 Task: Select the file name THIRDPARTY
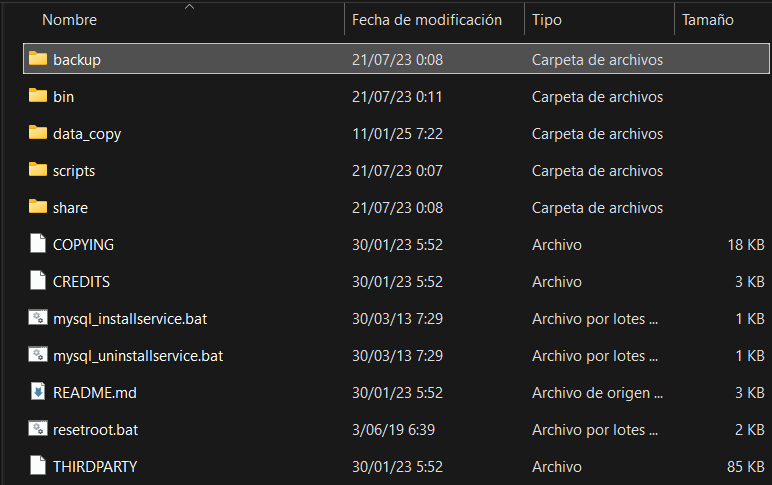95,467
